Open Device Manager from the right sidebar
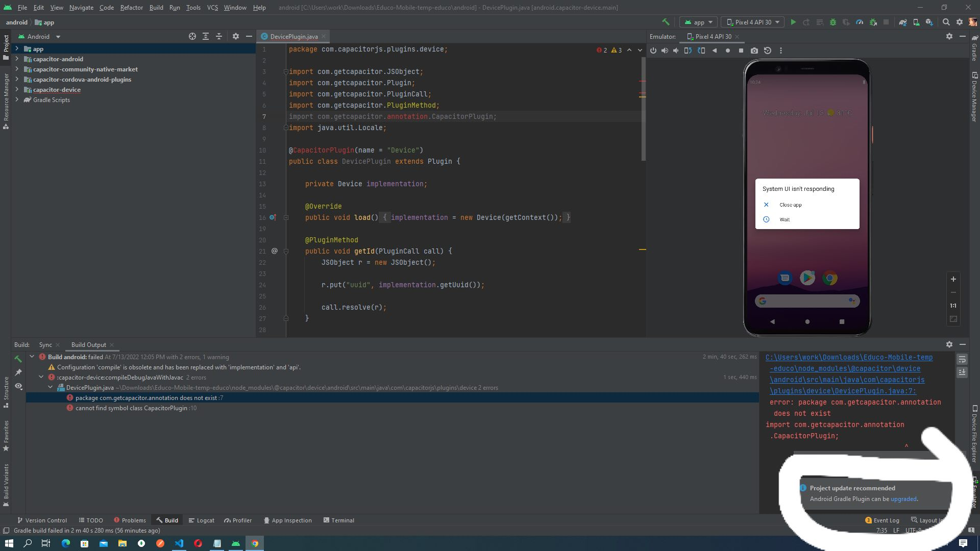980x551 pixels. [974, 98]
